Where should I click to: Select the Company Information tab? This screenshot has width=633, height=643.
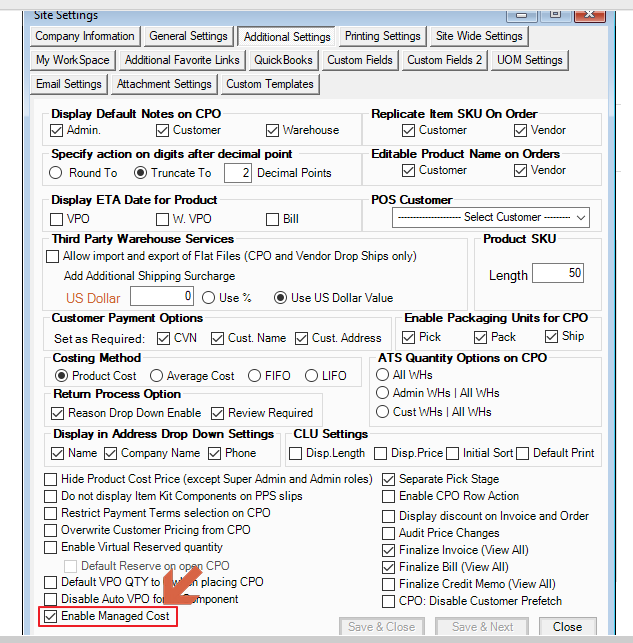click(84, 36)
